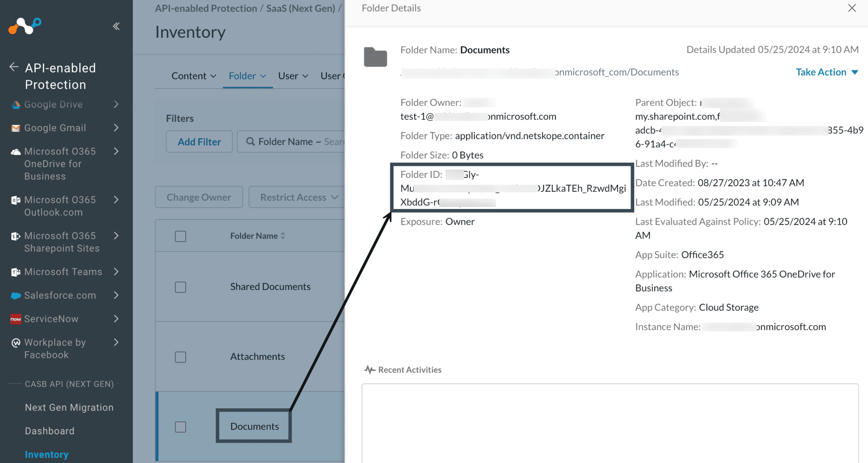Select all folders using header checkbox
The width and height of the screenshot is (868, 463).
[180, 236]
